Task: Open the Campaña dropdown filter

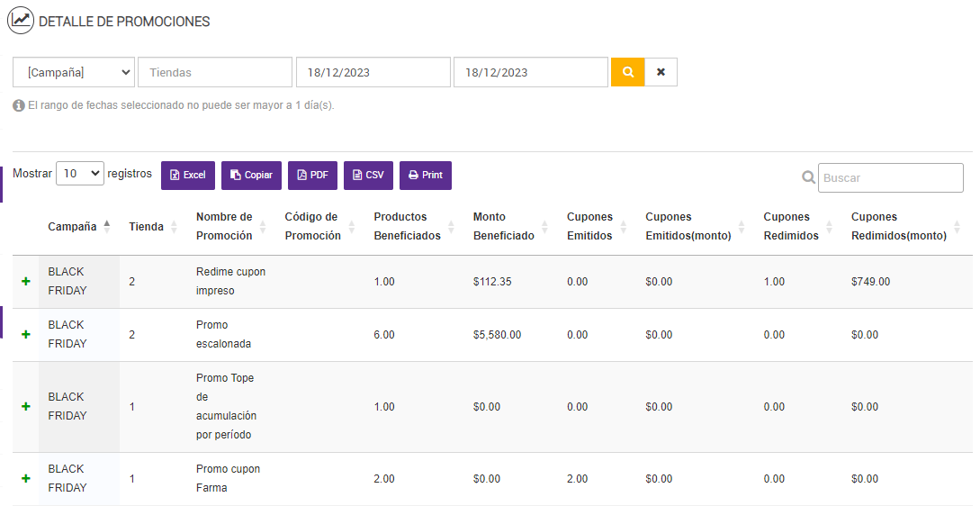Action: click(x=74, y=72)
